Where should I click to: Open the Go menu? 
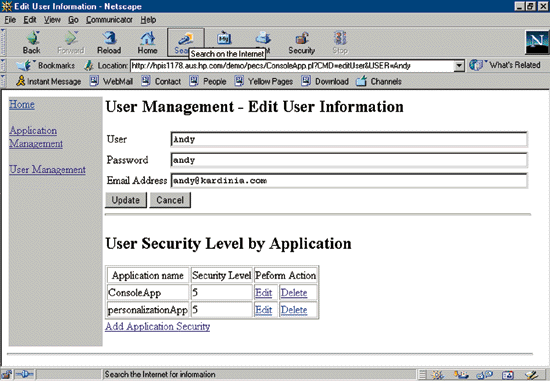[73, 20]
